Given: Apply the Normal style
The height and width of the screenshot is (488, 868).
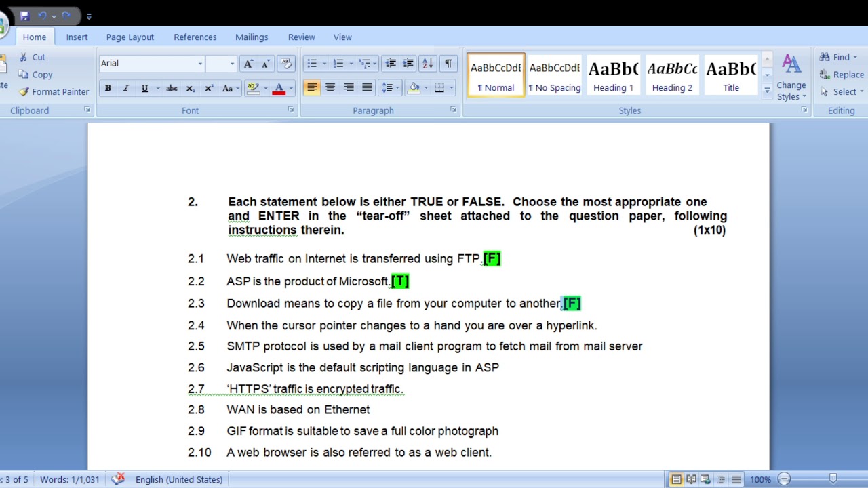Looking at the screenshot, I should (496, 75).
